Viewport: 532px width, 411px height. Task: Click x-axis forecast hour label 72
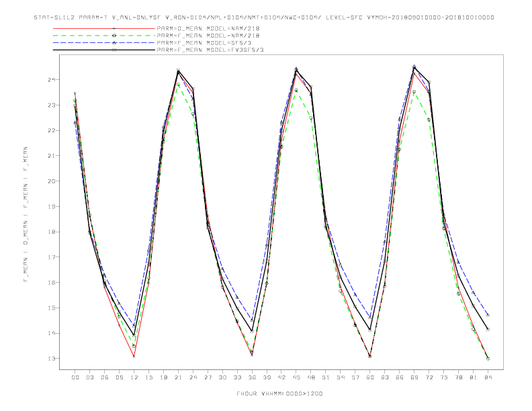click(429, 377)
